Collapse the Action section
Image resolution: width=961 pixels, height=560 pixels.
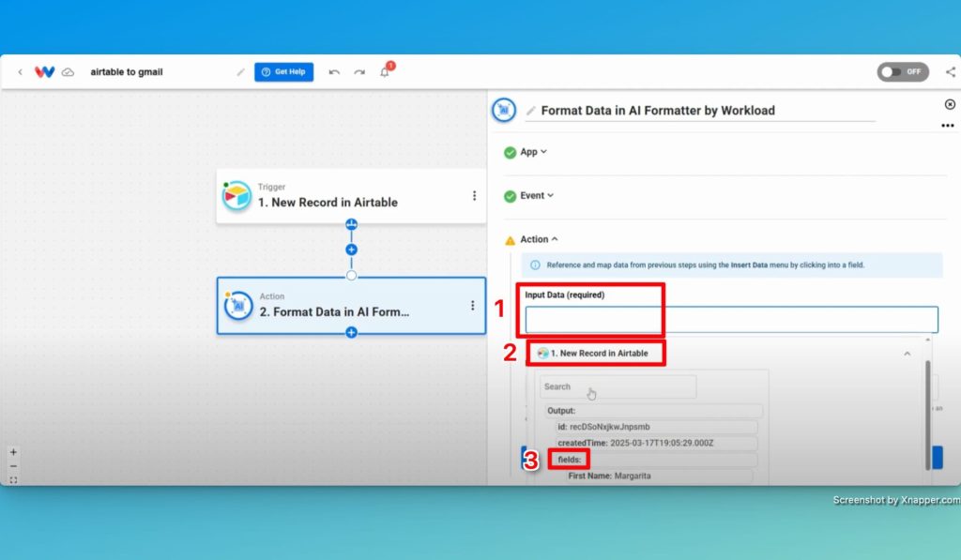(x=540, y=239)
